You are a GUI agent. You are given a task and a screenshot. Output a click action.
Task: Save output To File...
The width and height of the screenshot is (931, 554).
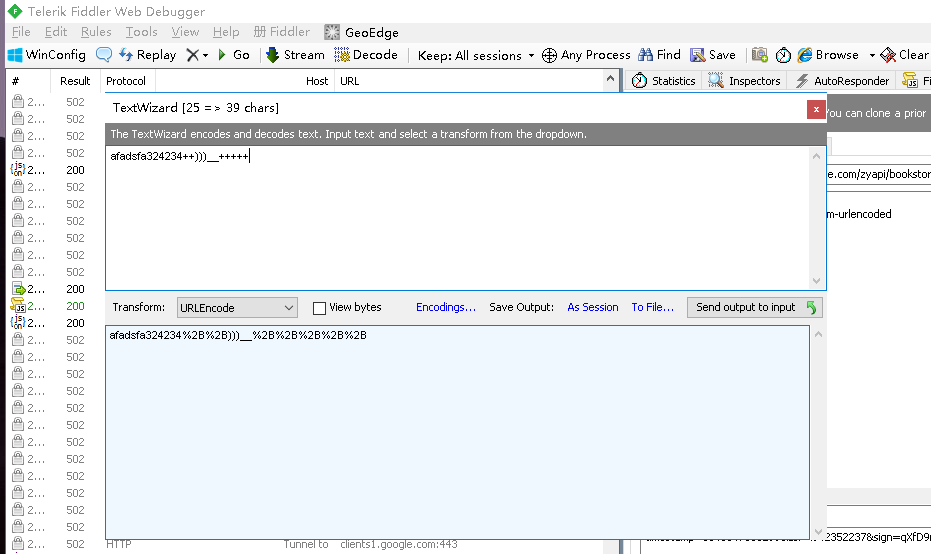pyautogui.click(x=653, y=307)
